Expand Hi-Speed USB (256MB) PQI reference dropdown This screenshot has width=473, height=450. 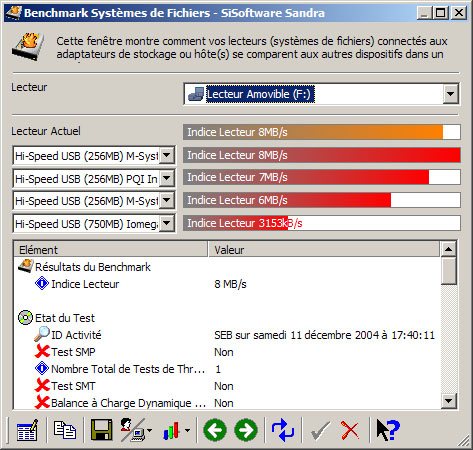(167, 178)
